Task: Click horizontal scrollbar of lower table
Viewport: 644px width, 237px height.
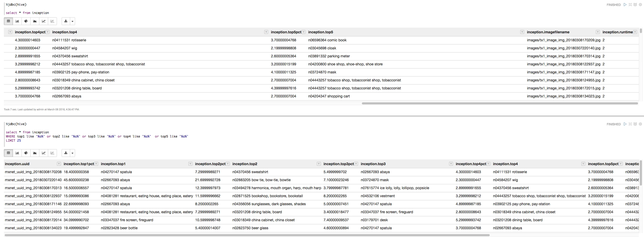Action: point(247,235)
